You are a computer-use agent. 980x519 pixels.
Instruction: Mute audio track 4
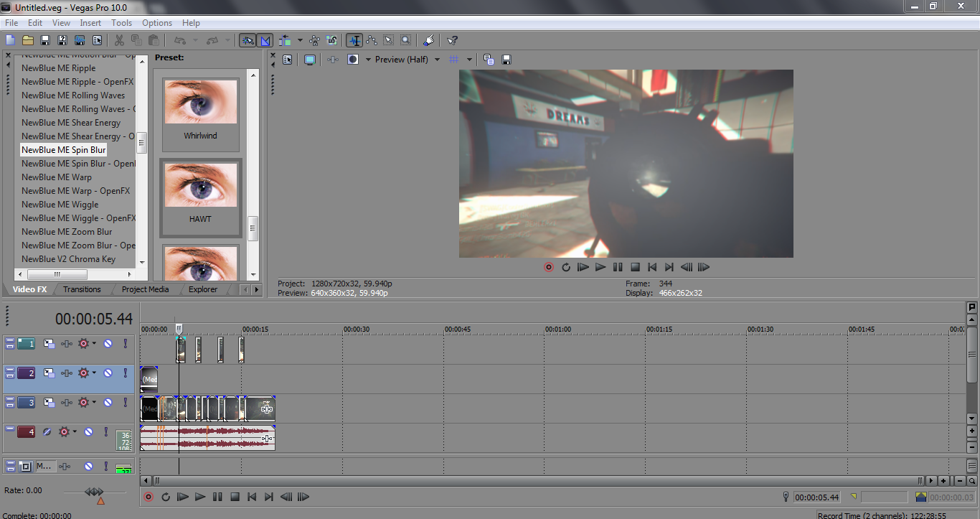click(88, 432)
